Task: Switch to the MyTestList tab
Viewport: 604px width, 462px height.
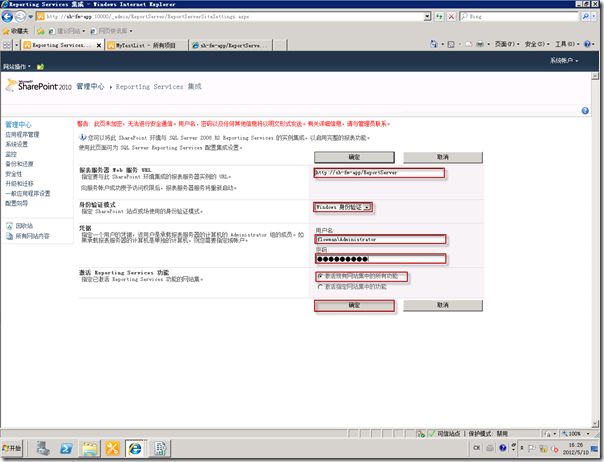Action: (146, 45)
